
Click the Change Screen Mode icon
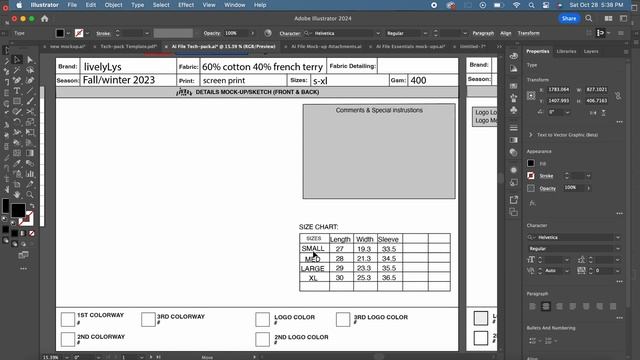pyautogui.click(x=23, y=255)
